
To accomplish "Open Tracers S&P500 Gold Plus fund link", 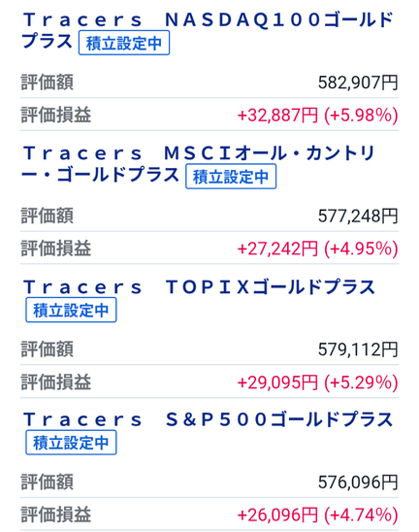I will 208,419.
